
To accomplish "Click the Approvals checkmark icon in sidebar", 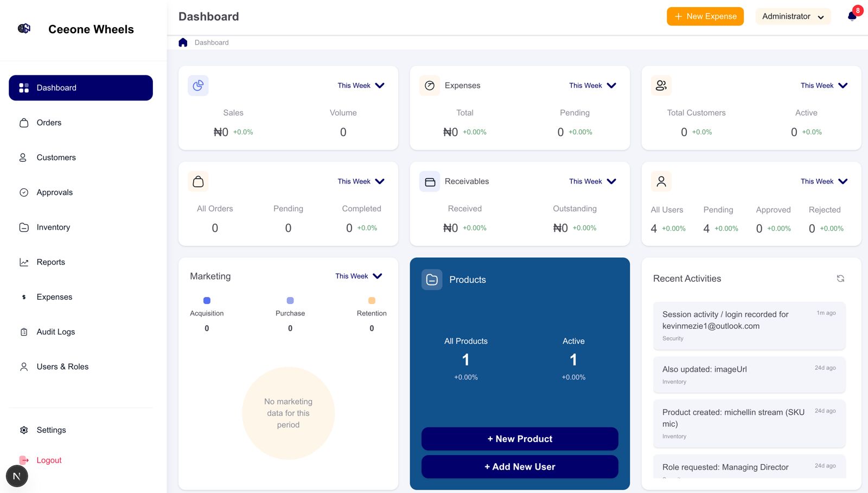I will 24,192.
